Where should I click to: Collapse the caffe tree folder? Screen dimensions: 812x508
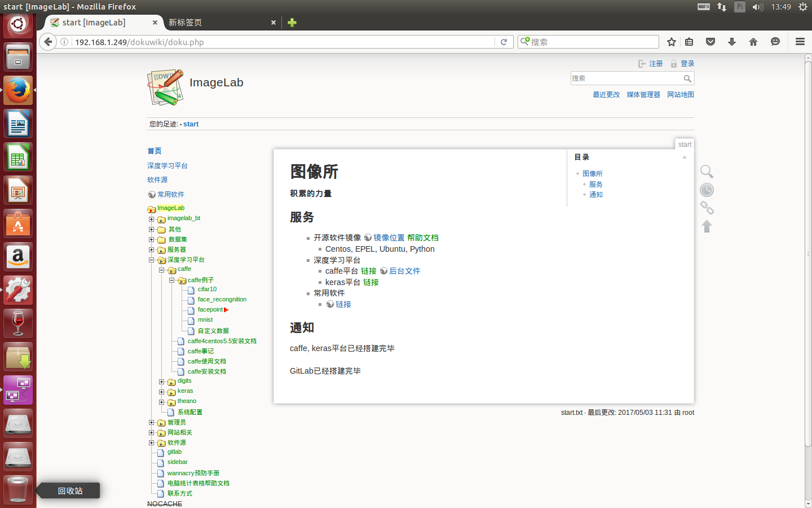click(161, 270)
